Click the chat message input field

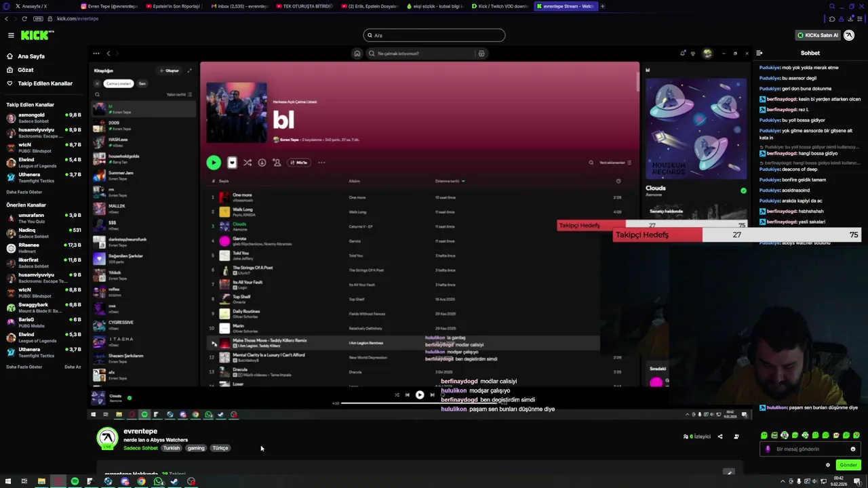(x=810, y=449)
